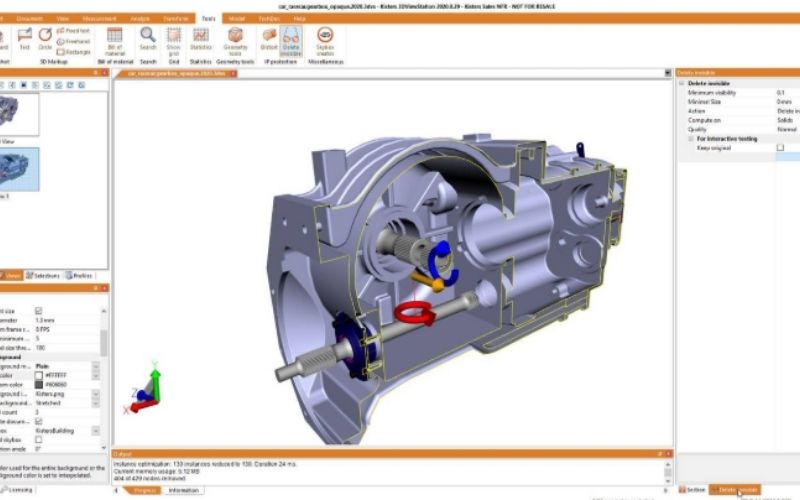Select the Text markup tool

pyautogui.click(x=24, y=39)
